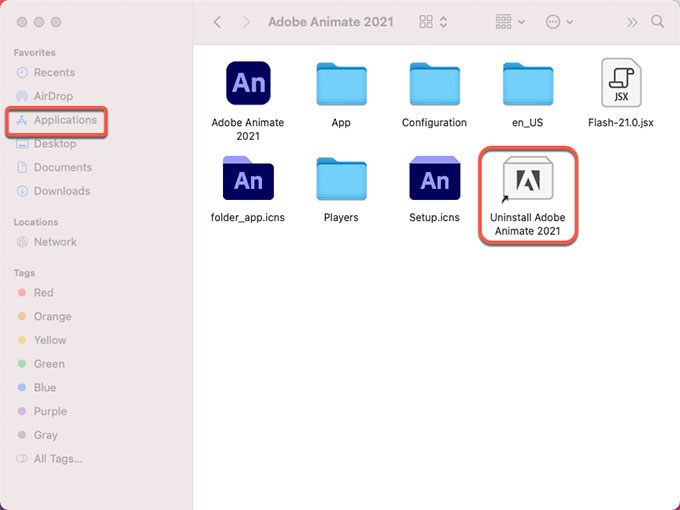Open Desktop in the sidebar
This screenshot has height=510, width=680.
pos(46,144)
